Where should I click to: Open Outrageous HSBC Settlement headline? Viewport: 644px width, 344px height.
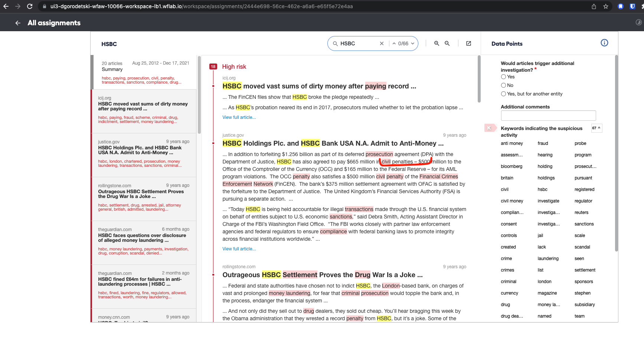(323, 275)
